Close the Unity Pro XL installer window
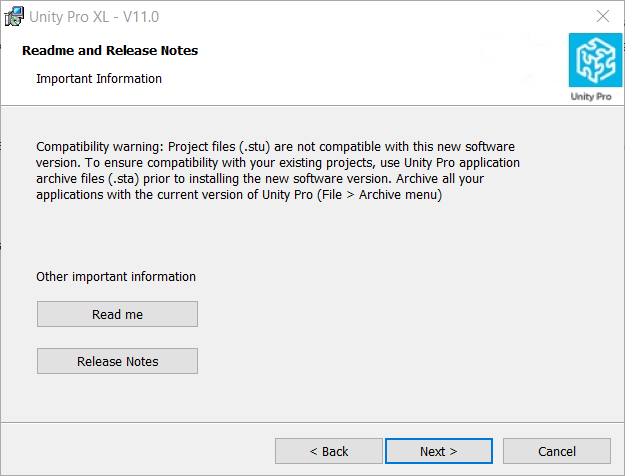625x476 pixels. pyautogui.click(x=603, y=16)
